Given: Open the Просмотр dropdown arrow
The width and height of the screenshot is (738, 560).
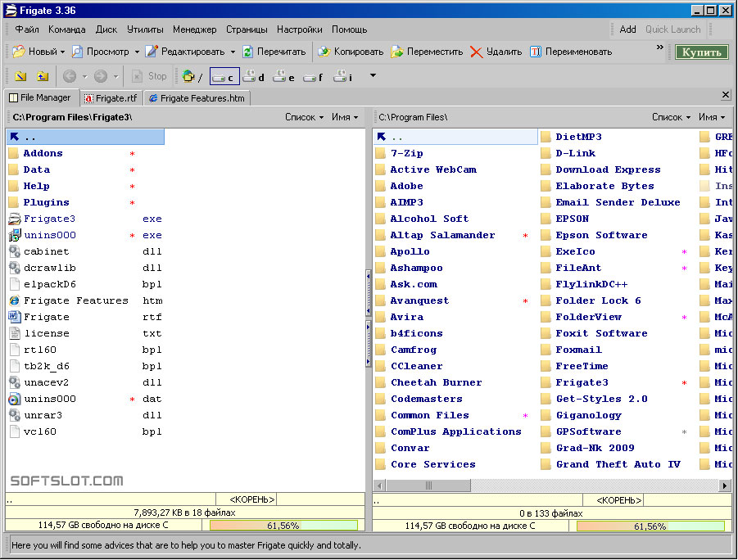Looking at the screenshot, I should pyautogui.click(x=137, y=52).
